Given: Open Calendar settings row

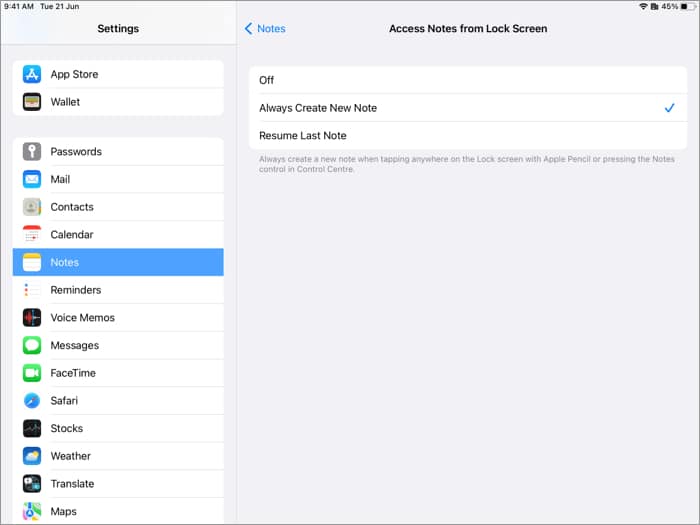Looking at the screenshot, I should tap(118, 235).
